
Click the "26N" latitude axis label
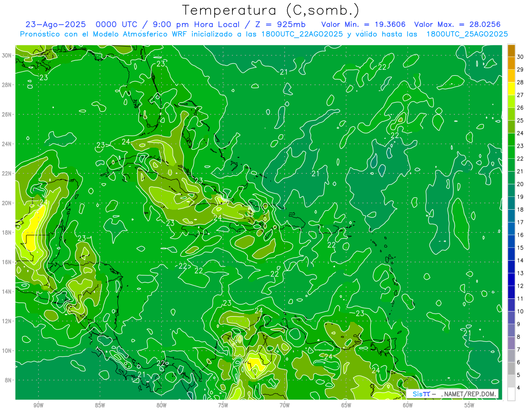(7, 114)
